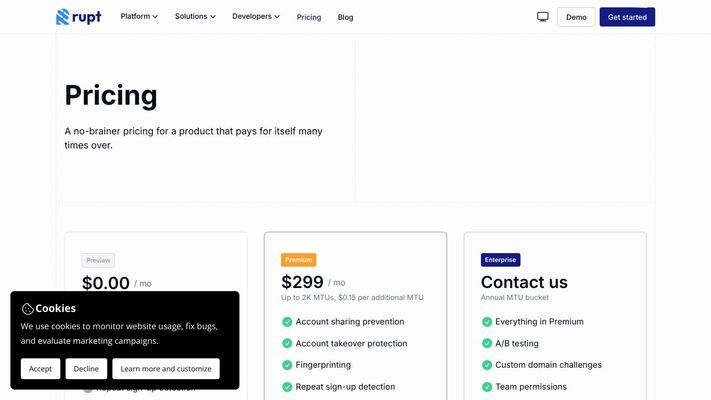Click green check beside Team permissions
Screen dimensions: 711x400
coord(487,387)
